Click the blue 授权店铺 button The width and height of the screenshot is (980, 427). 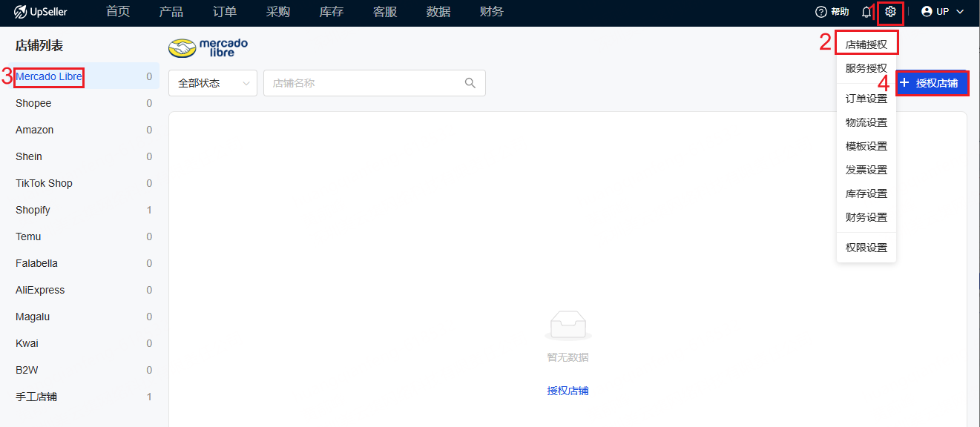coord(932,83)
